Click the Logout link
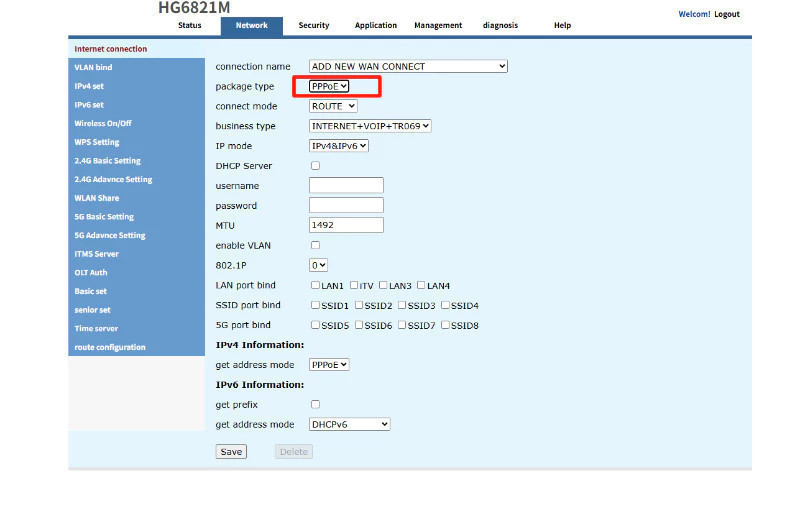This screenshot has width=800, height=509. (727, 15)
